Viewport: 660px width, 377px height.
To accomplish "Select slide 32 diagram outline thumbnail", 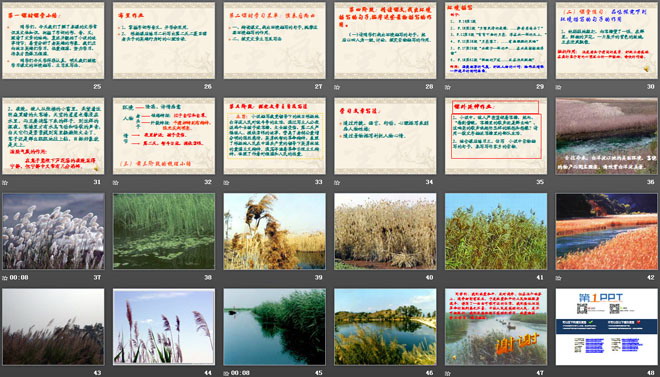I will 164,136.
